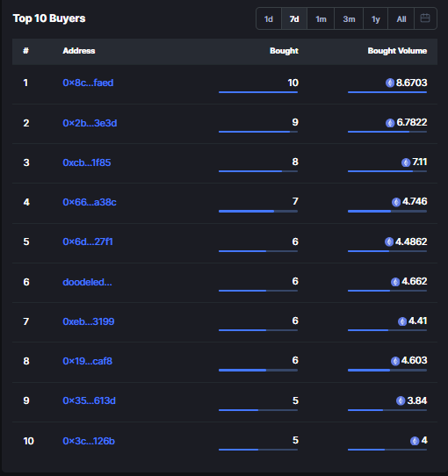This screenshot has height=476, width=448.
Task: Click the Top 10 Buyers title
Action: click(49, 18)
